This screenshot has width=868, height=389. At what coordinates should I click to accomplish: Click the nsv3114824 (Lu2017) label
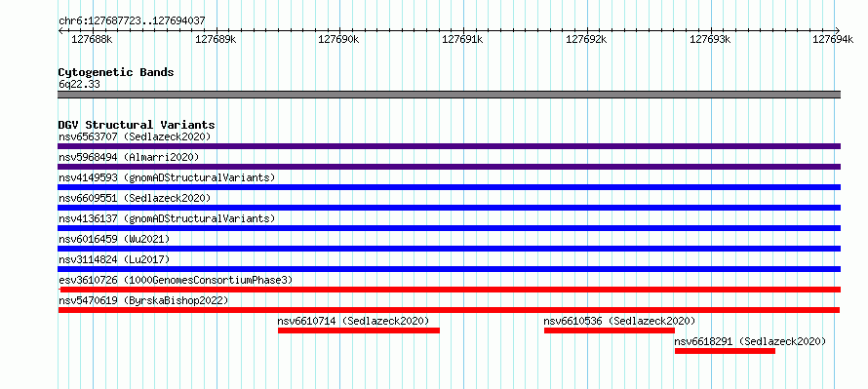(114, 259)
